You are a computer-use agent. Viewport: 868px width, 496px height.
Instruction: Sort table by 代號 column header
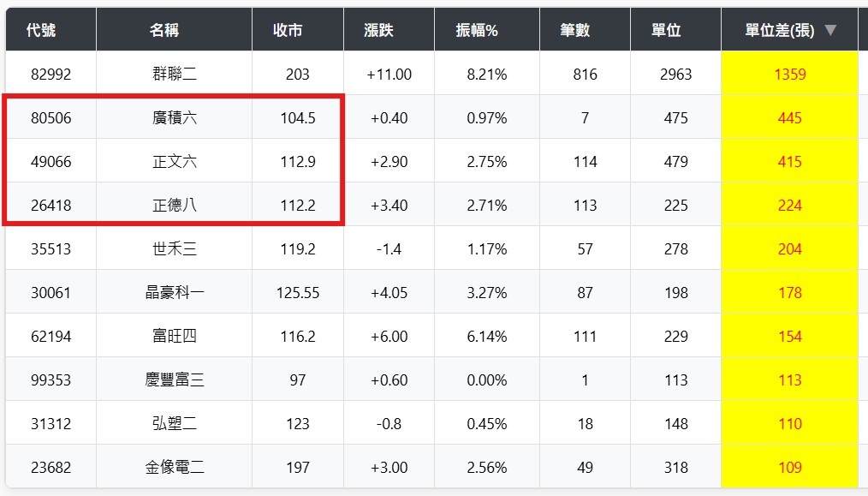41,31
